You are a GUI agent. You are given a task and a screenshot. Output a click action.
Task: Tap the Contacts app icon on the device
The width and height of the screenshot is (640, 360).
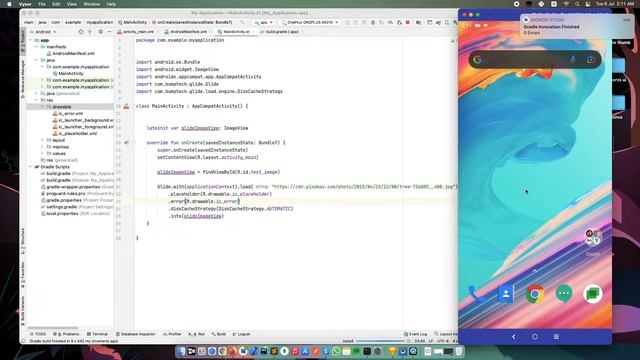tap(506, 294)
